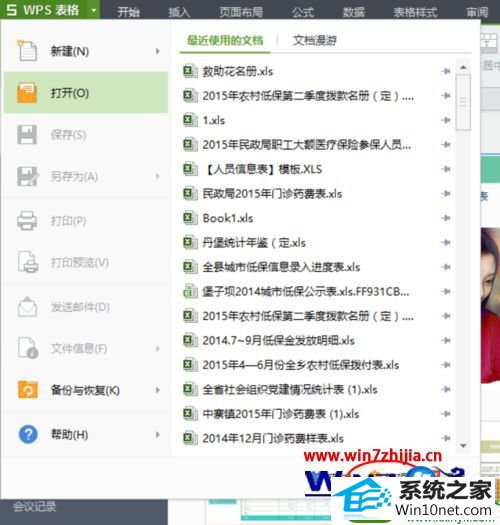
Task: Click the File Info document icon
Action: pyautogui.click(x=28, y=348)
